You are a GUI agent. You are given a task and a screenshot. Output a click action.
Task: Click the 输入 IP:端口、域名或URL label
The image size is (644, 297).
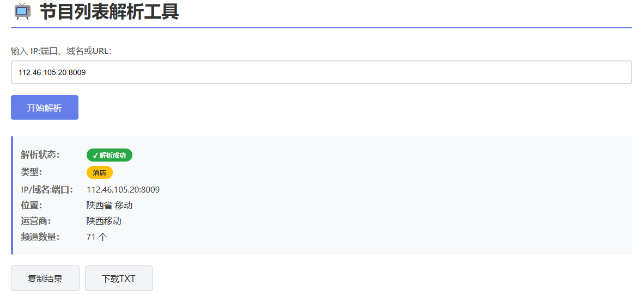[x=62, y=51]
